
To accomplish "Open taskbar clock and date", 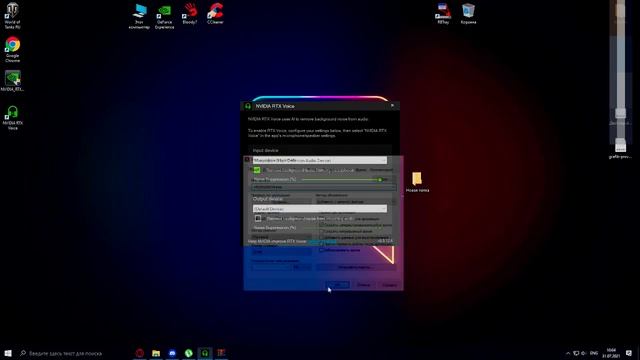I will click(x=611, y=353).
